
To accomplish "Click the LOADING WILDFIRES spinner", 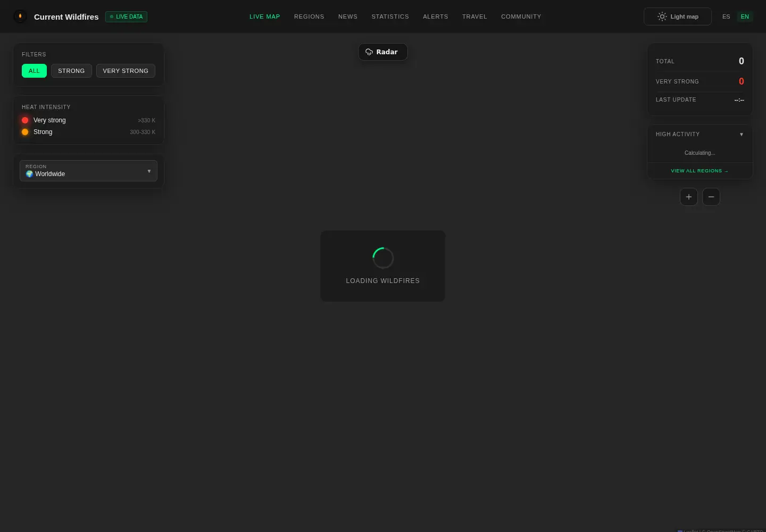I will (383, 258).
